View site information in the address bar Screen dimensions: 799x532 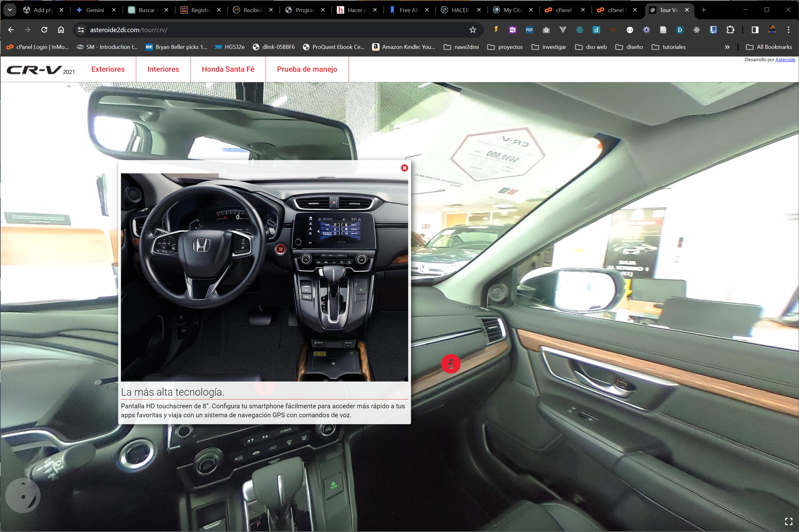(x=81, y=30)
